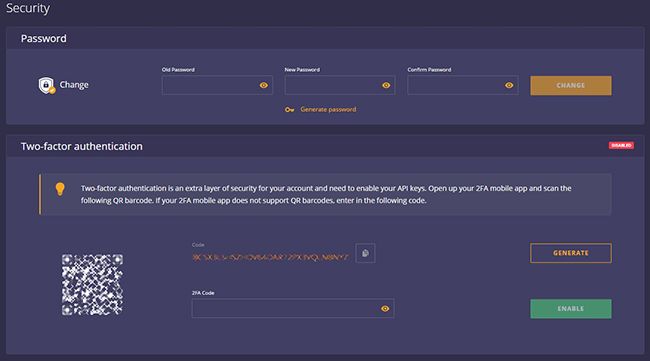The height and width of the screenshot is (361, 650).
Task: Click the key icon beside Generate password
Action: click(x=289, y=110)
